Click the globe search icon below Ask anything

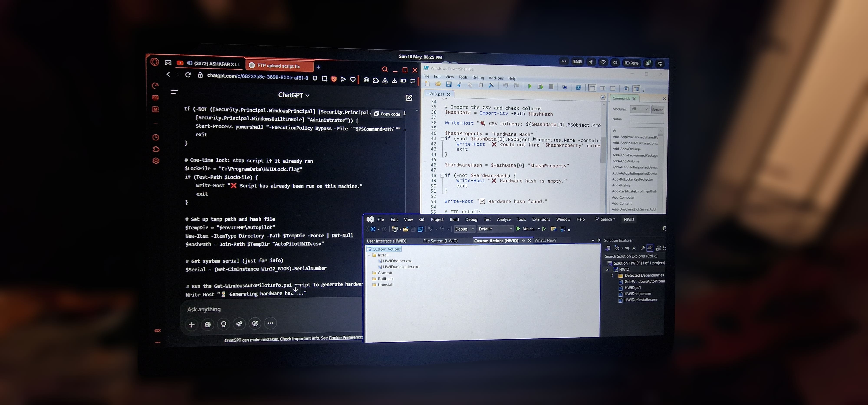click(x=208, y=324)
